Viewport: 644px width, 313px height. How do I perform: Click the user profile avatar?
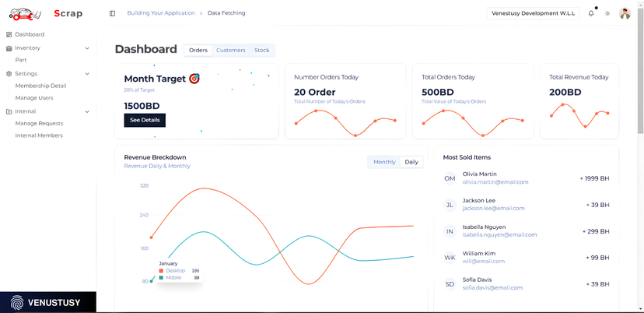coord(625,13)
